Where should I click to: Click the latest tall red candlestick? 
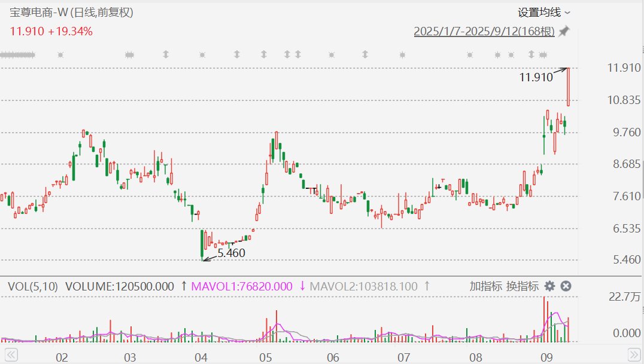(568, 87)
